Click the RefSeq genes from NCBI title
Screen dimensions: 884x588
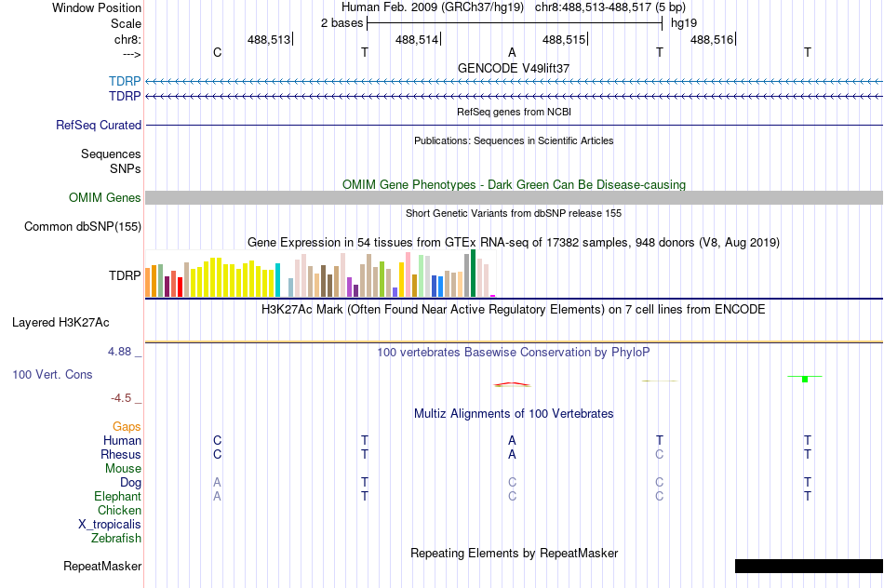pyautogui.click(x=515, y=112)
